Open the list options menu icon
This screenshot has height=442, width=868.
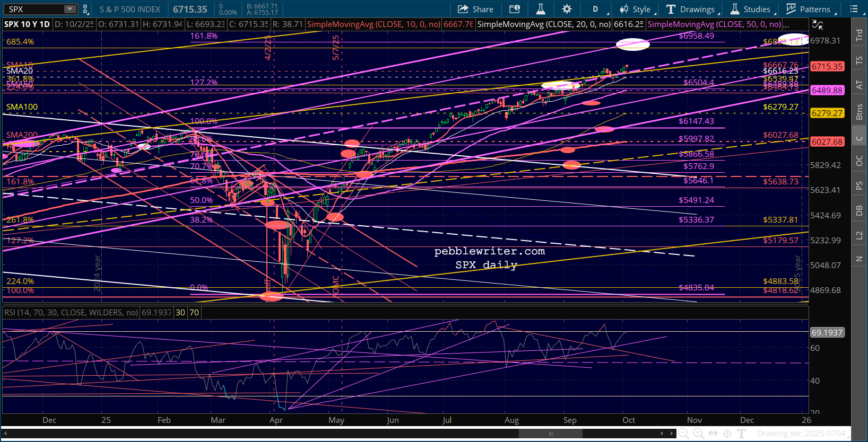[854, 9]
